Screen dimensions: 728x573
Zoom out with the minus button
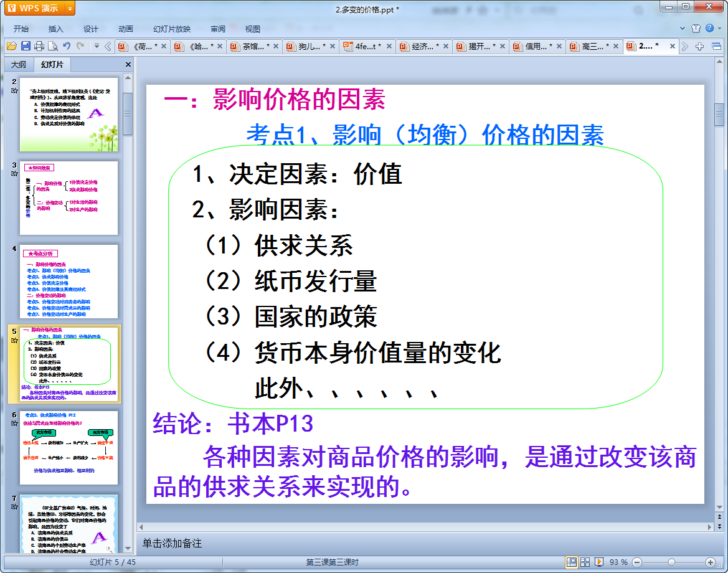637,562
